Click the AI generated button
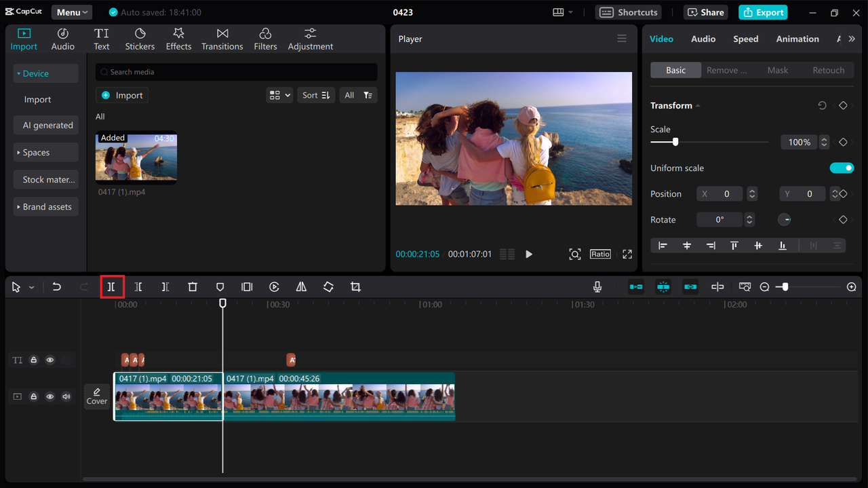The height and width of the screenshot is (488, 868). point(46,125)
